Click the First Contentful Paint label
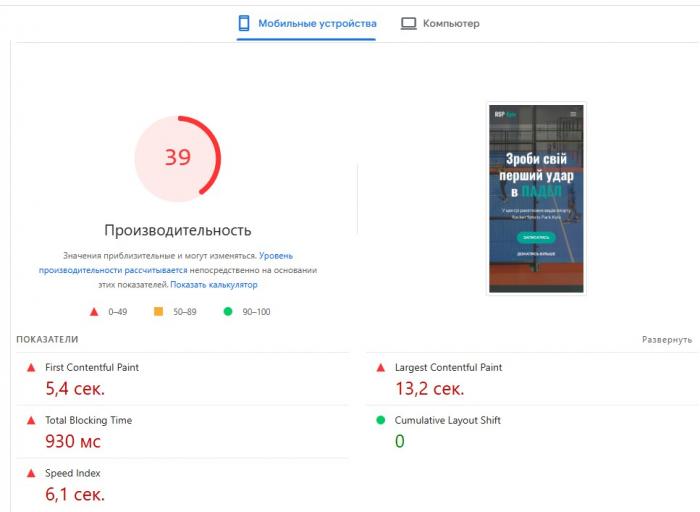700x512 pixels. click(92, 367)
